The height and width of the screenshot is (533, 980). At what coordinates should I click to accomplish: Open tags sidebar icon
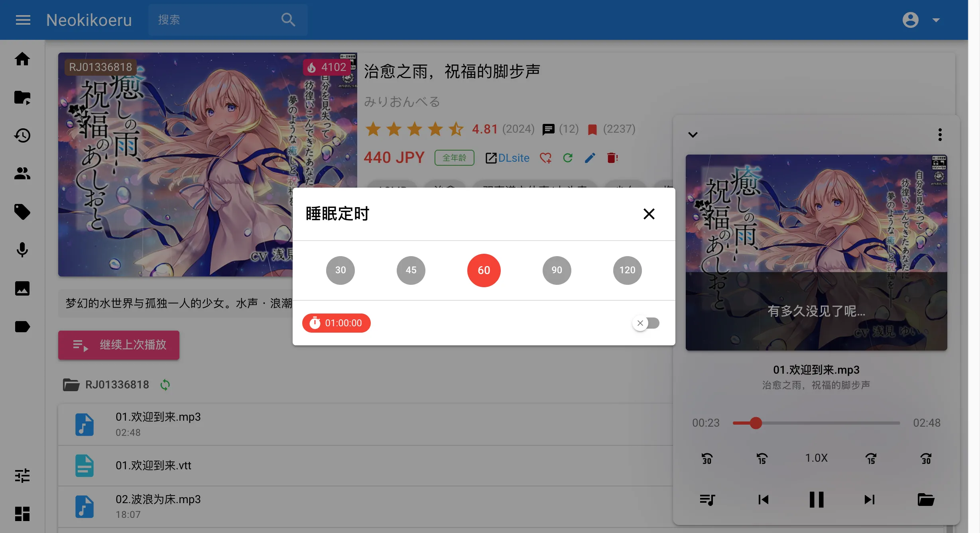click(x=22, y=212)
